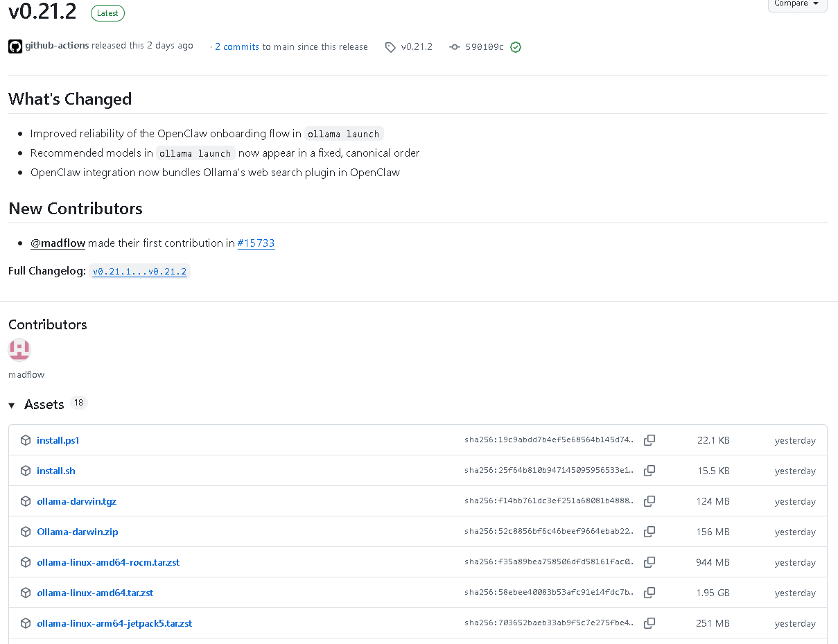Click 'ollama launch' code in first bullet
The height and width of the screenshot is (644, 838).
[x=344, y=134]
